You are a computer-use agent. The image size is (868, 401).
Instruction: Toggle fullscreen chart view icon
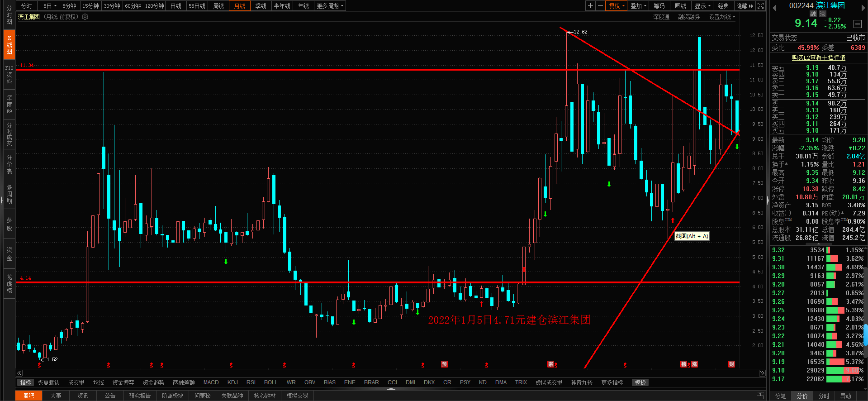pyautogui.click(x=761, y=6)
